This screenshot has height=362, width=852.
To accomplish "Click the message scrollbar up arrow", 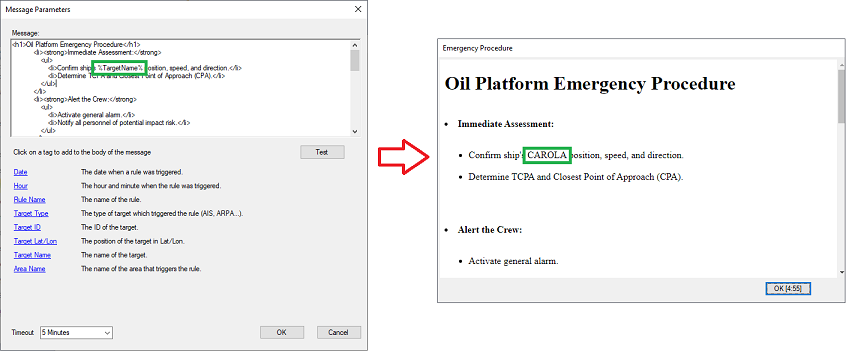I will pos(355,46).
